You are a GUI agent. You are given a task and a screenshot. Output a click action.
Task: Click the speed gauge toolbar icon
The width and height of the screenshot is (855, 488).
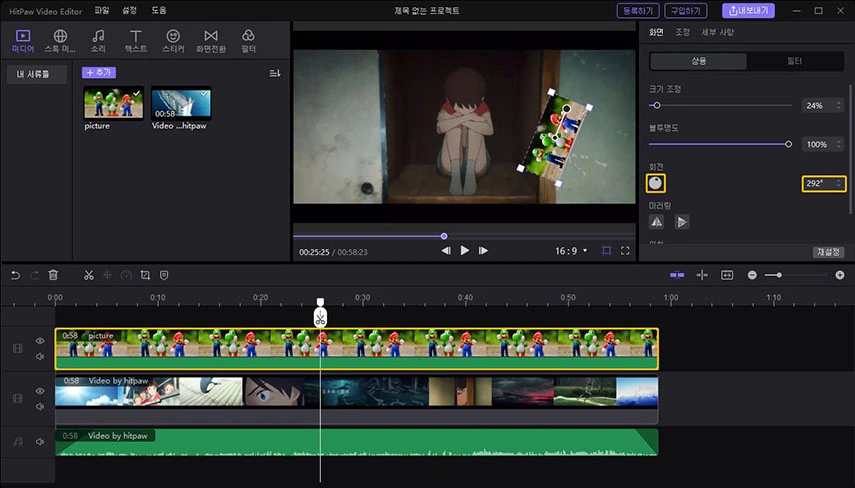[x=126, y=275]
